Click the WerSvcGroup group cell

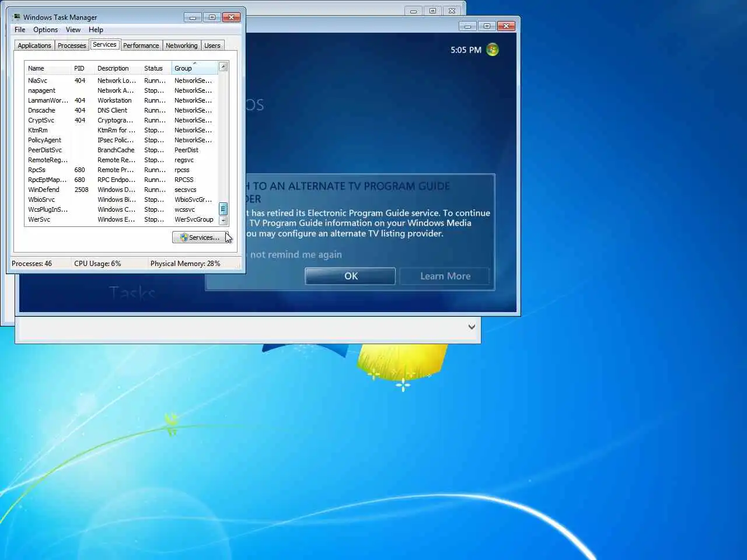[x=194, y=219]
